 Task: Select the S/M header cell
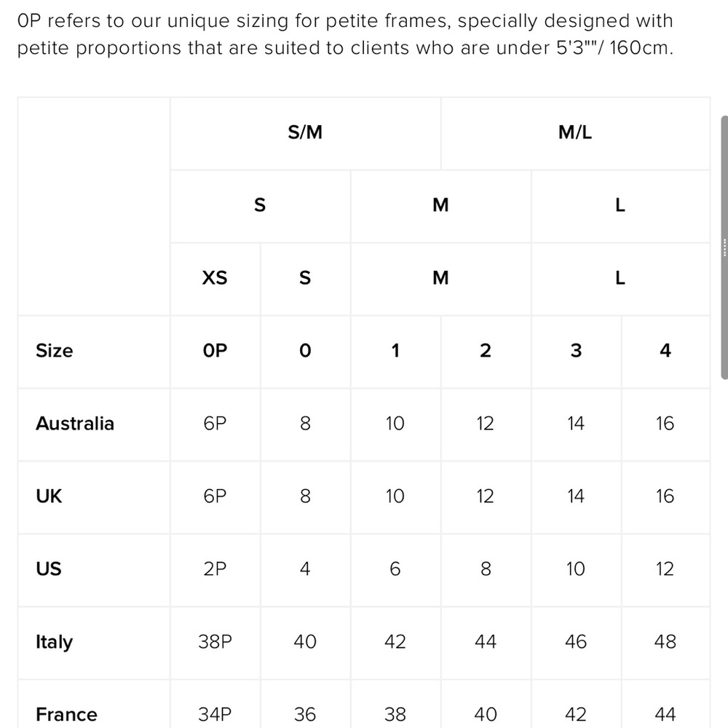coord(305,133)
